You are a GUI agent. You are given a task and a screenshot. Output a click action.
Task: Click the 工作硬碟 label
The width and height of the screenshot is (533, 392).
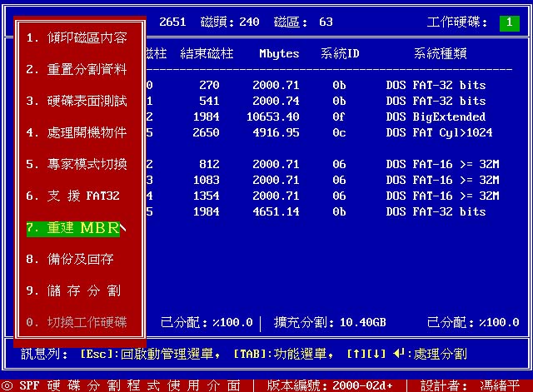coord(457,22)
